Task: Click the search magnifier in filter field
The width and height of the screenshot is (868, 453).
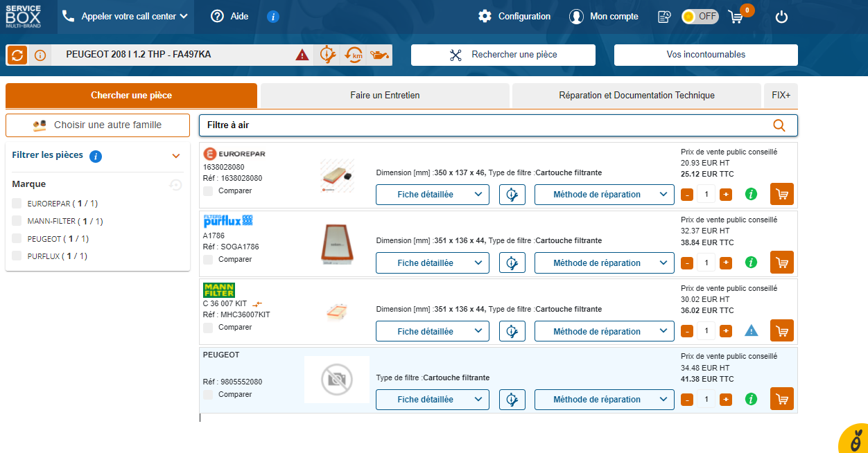Action: pyautogui.click(x=779, y=125)
